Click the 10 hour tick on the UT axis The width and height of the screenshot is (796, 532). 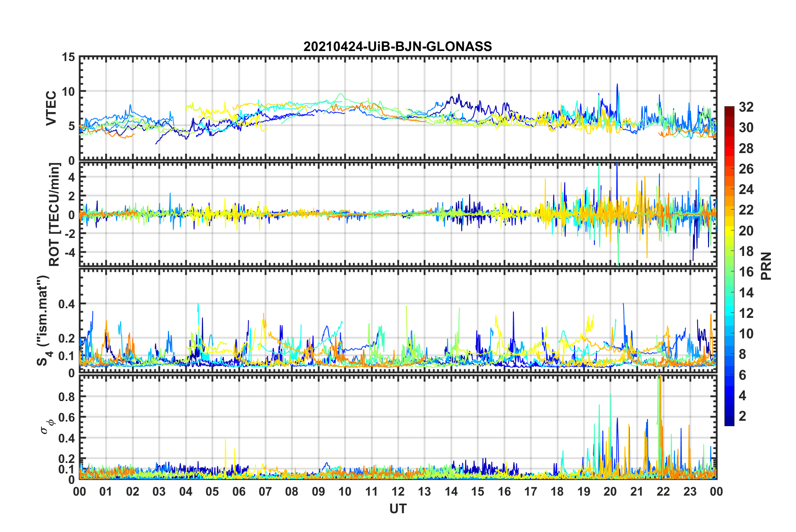pos(345,491)
